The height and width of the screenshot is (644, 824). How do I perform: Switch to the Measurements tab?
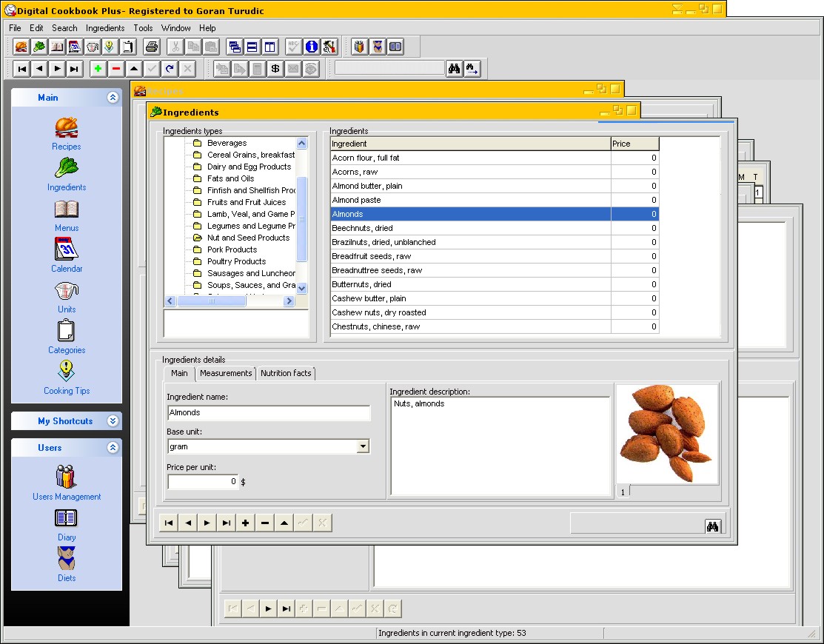[x=226, y=374]
